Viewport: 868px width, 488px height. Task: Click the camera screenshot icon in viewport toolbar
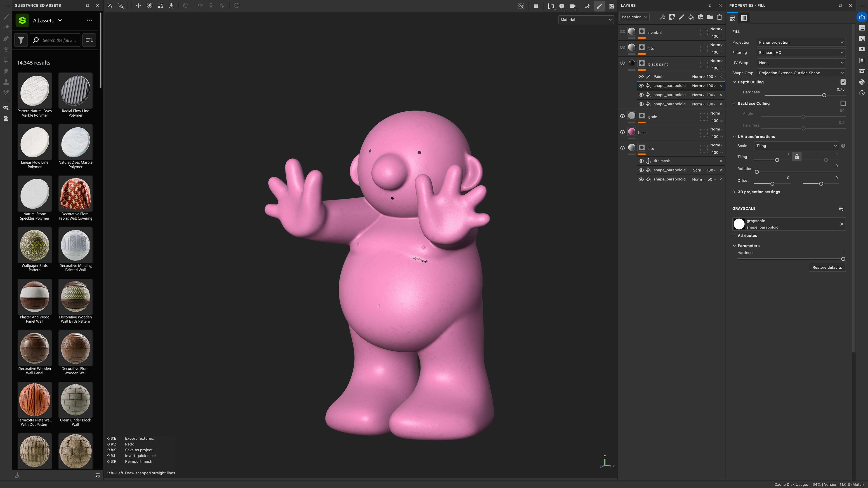612,6
